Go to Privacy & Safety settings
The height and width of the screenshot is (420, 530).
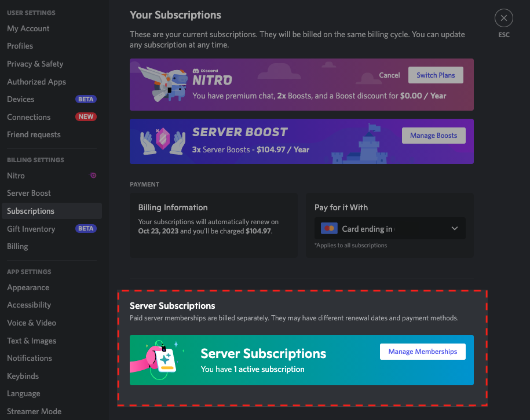[35, 64]
